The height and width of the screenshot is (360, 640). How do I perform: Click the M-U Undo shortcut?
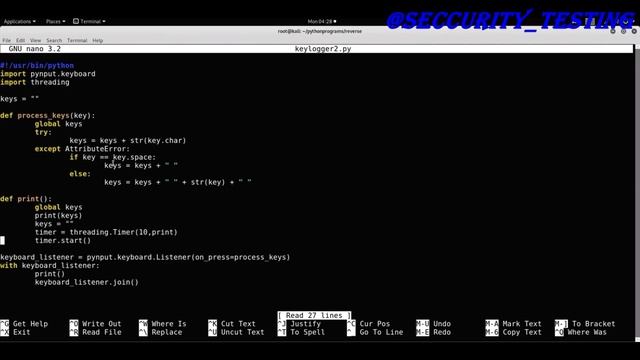pyautogui.click(x=433, y=324)
